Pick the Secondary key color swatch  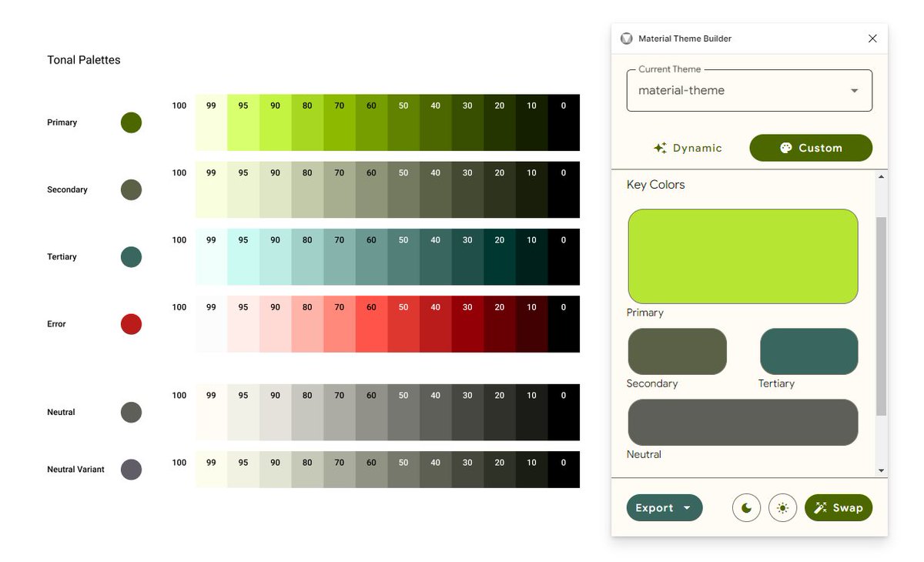(677, 352)
